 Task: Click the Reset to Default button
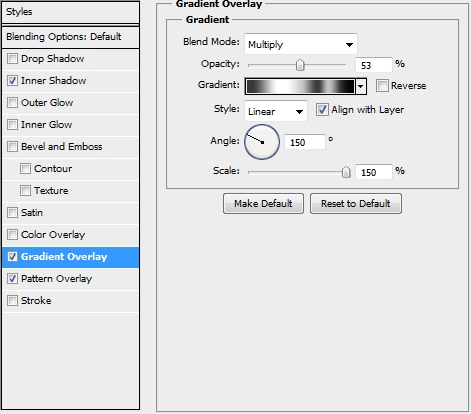(x=356, y=203)
